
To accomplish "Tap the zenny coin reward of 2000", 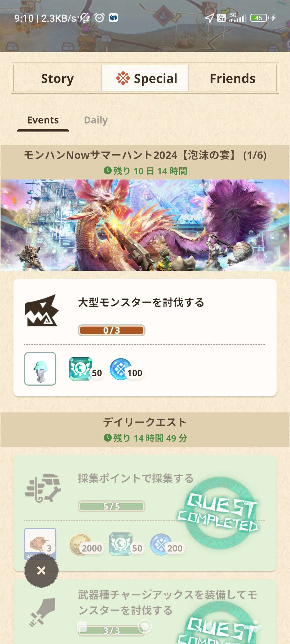I will 86,544.
